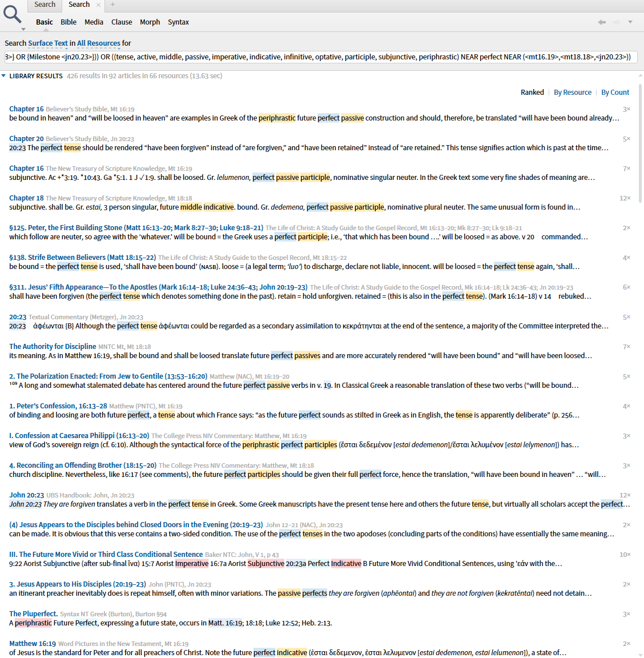Viewport: 644px width, 658px height.
Task: Click the results summary '426 results in 92 articles'
Action: (144, 76)
